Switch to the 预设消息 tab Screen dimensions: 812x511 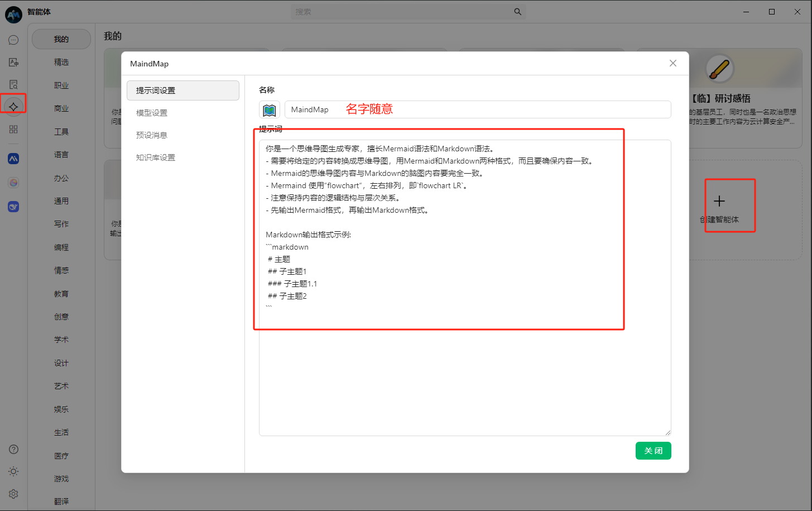(x=183, y=135)
